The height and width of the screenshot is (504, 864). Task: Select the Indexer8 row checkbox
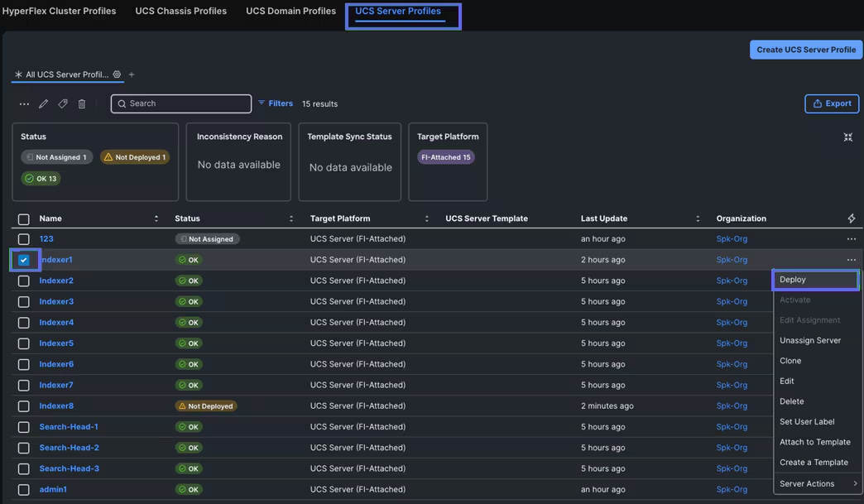pyautogui.click(x=24, y=406)
